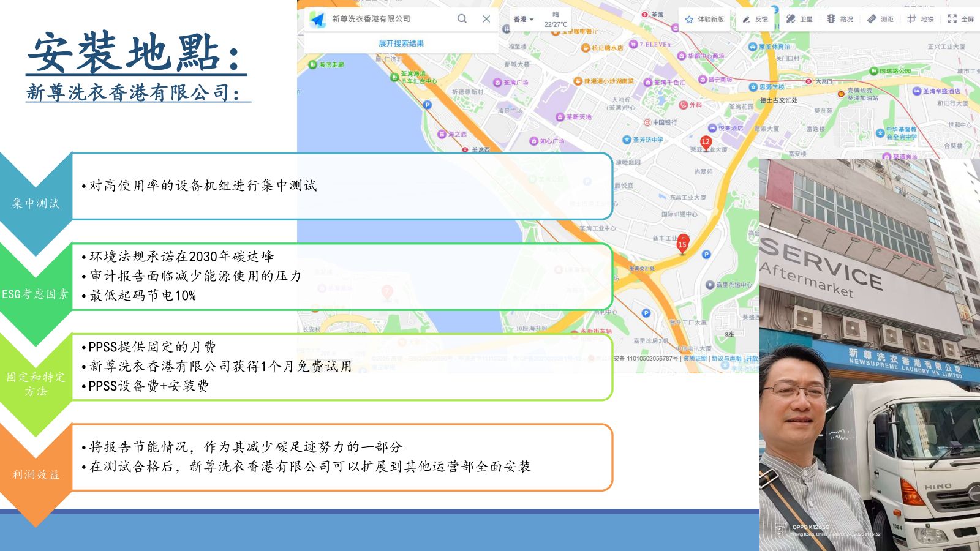Click the Amap paper-plane logo icon
The width and height of the screenshot is (980, 551).
click(318, 19)
